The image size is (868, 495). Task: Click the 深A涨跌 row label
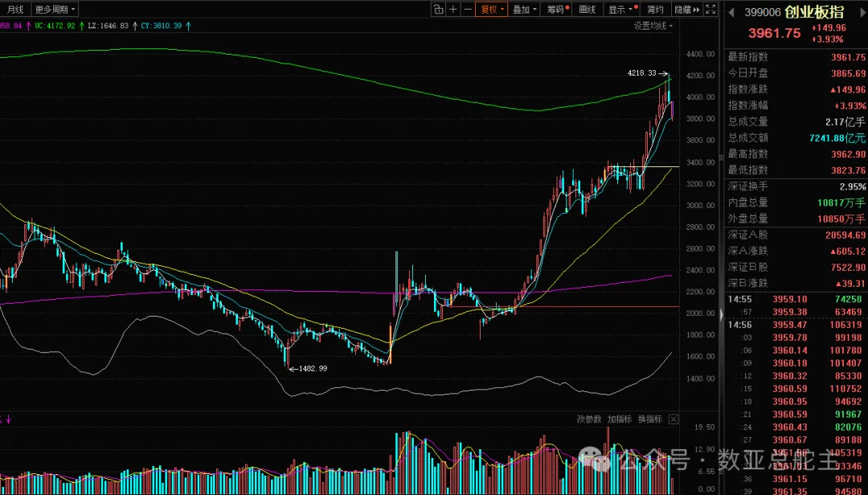(748, 251)
